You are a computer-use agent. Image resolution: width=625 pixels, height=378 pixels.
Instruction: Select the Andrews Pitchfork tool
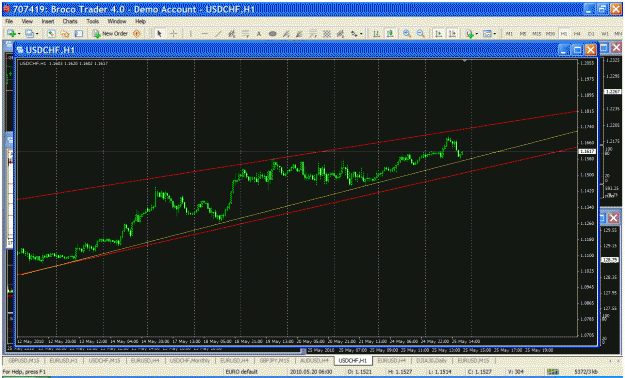340,34
